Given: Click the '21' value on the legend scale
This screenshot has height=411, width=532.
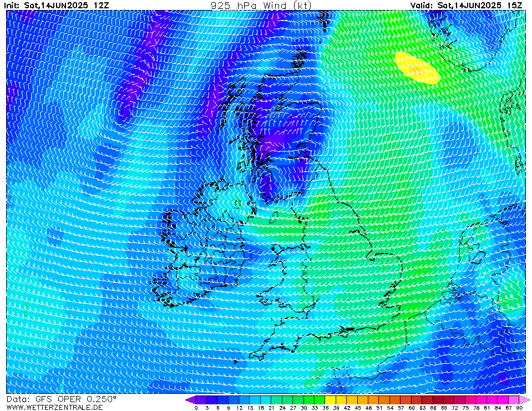Looking at the screenshot, I should (x=271, y=408).
